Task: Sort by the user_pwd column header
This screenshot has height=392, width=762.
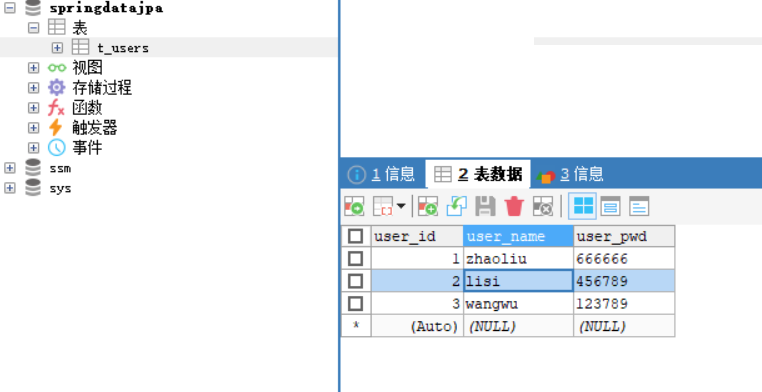Action: 624,237
